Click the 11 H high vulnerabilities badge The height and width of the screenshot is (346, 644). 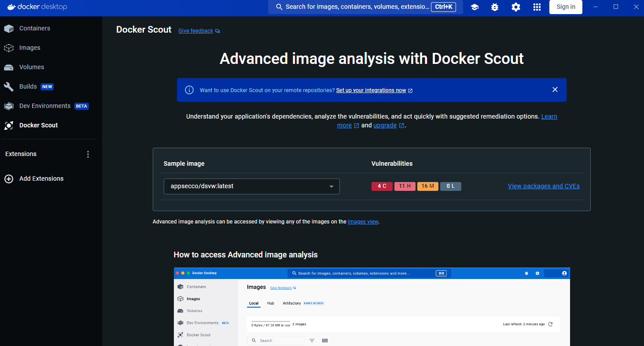pyautogui.click(x=405, y=186)
